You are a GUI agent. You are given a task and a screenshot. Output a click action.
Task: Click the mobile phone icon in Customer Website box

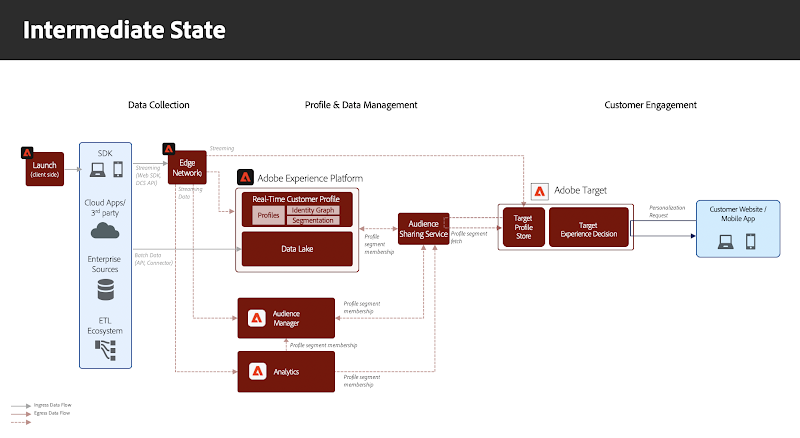pos(751,241)
